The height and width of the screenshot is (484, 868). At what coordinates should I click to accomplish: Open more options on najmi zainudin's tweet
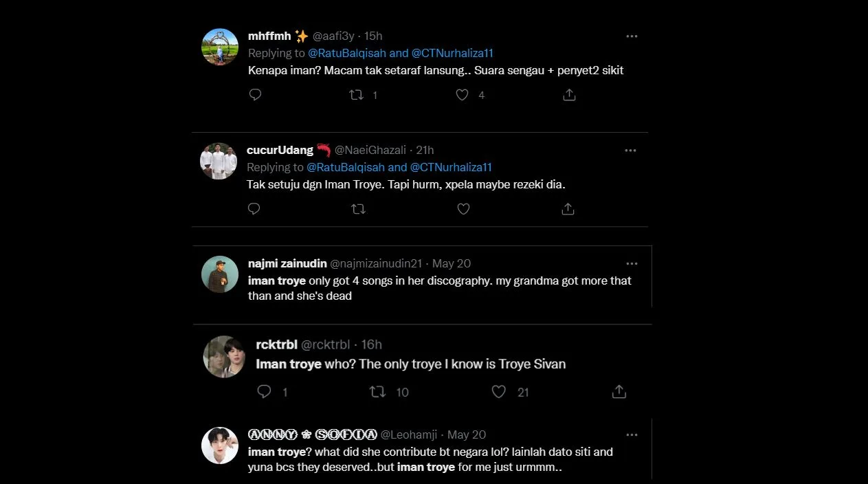[632, 263]
